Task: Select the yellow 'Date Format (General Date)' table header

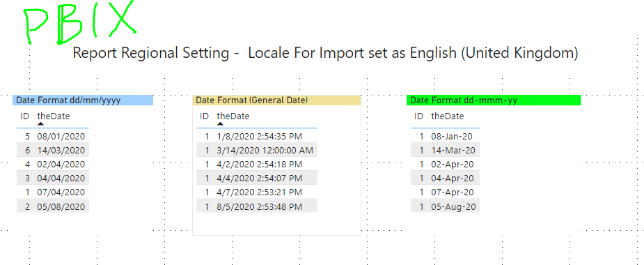Action: pos(276,100)
